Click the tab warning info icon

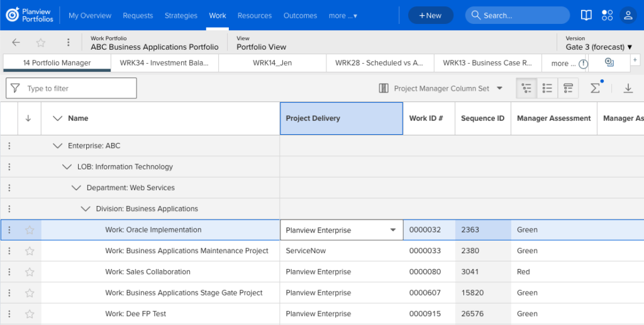coord(583,64)
